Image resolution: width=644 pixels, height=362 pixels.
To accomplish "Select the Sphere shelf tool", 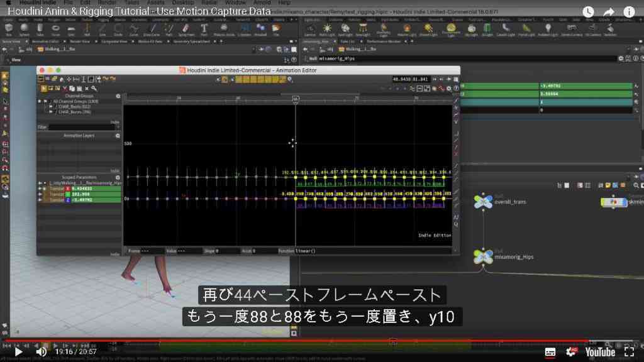I will pyautogui.click(x=25, y=29).
